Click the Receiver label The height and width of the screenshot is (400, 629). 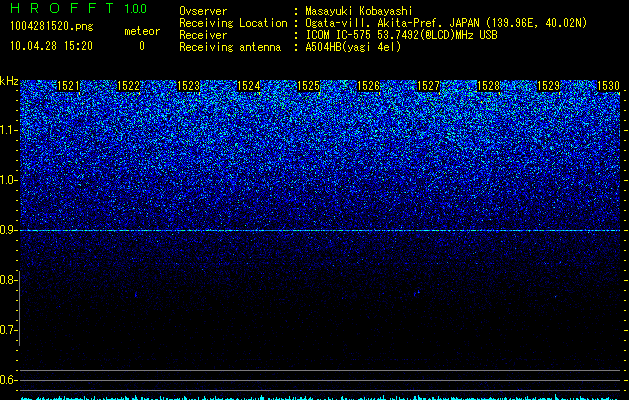(203, 35)
